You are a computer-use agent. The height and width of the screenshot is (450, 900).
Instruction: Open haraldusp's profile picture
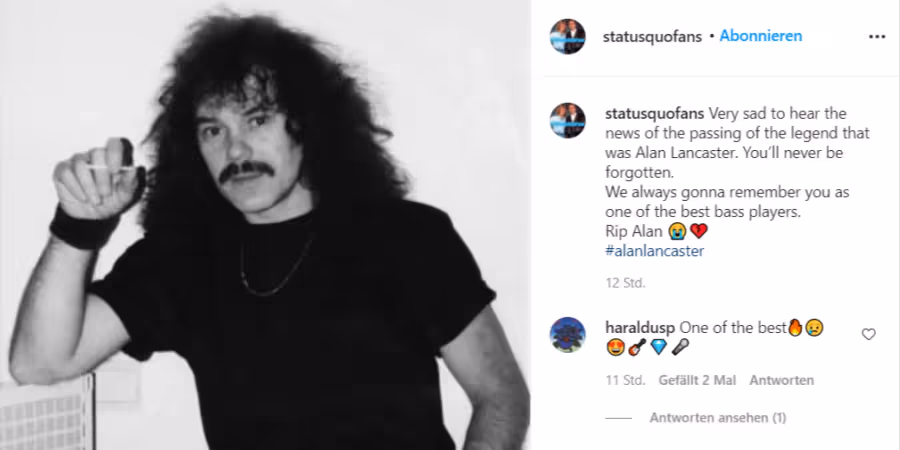tap(568, 335)
